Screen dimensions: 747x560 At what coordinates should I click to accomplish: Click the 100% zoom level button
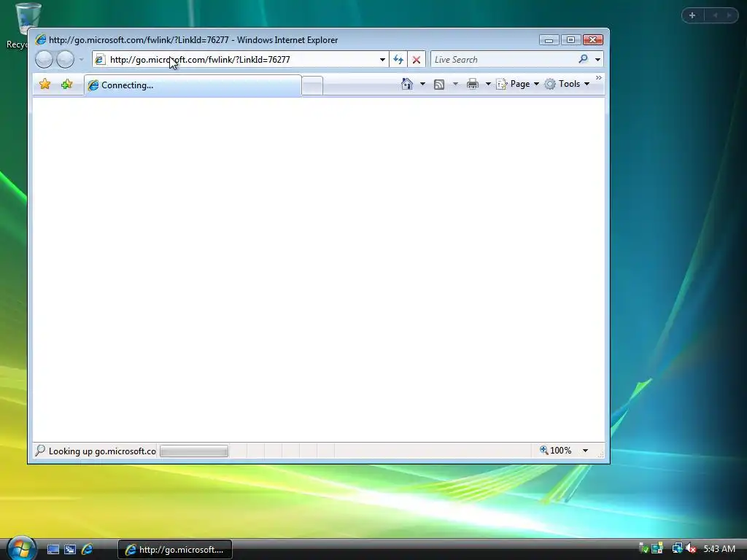(555, 451)
